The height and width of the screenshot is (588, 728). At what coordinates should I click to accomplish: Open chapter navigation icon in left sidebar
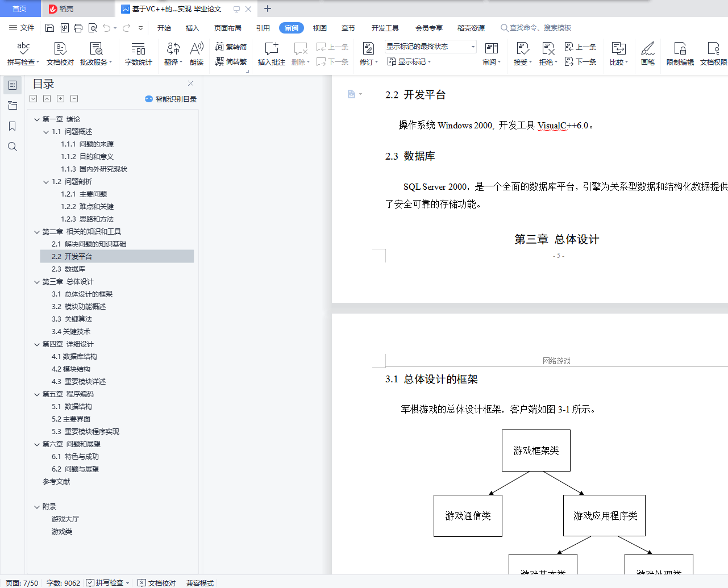click(x=13, y=106)
